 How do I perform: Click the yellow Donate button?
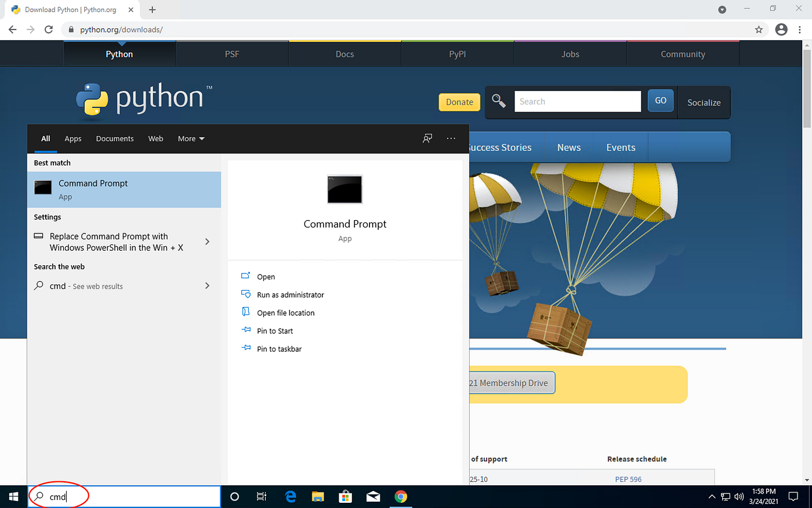[x=459, y=102]
